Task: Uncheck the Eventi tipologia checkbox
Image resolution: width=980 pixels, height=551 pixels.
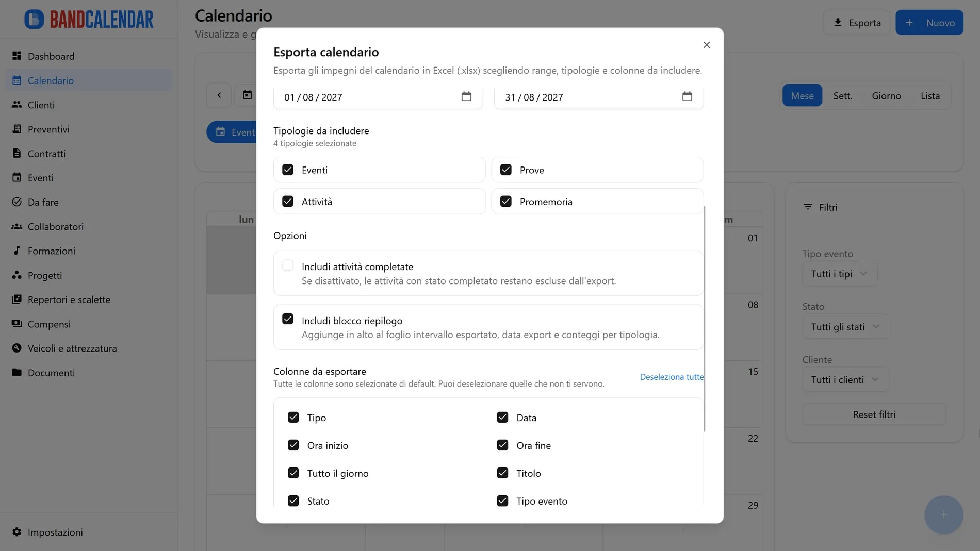Action: pos(288,170)
